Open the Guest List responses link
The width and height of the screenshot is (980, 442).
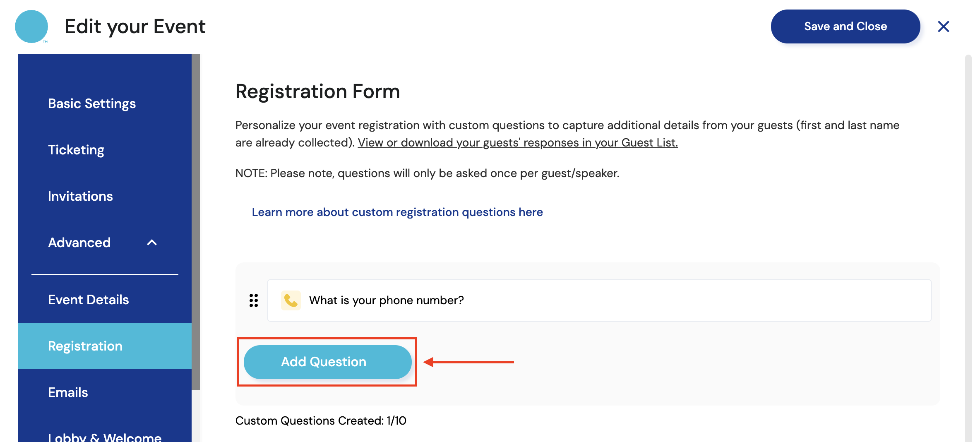[518, 143]
